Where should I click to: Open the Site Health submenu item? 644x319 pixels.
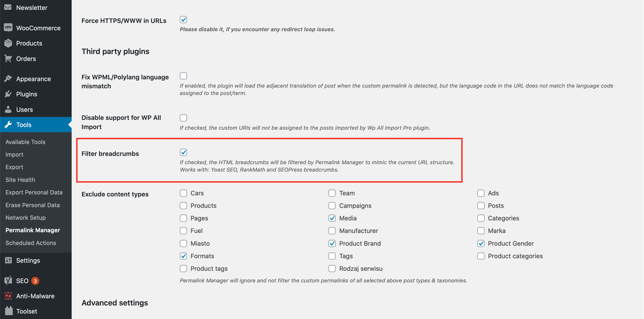coord(20,180)
